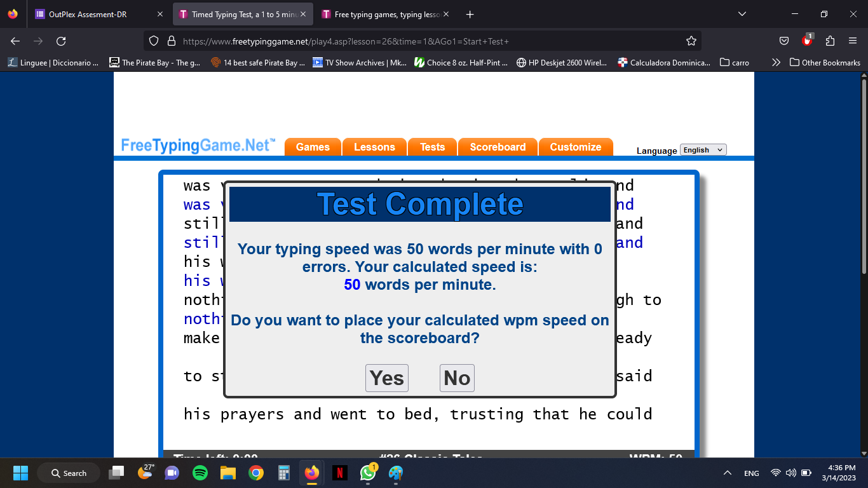Show more bookmarks via the double chevron
The width and height of the screenshot is (868, 488).
(x=776, y=62)
